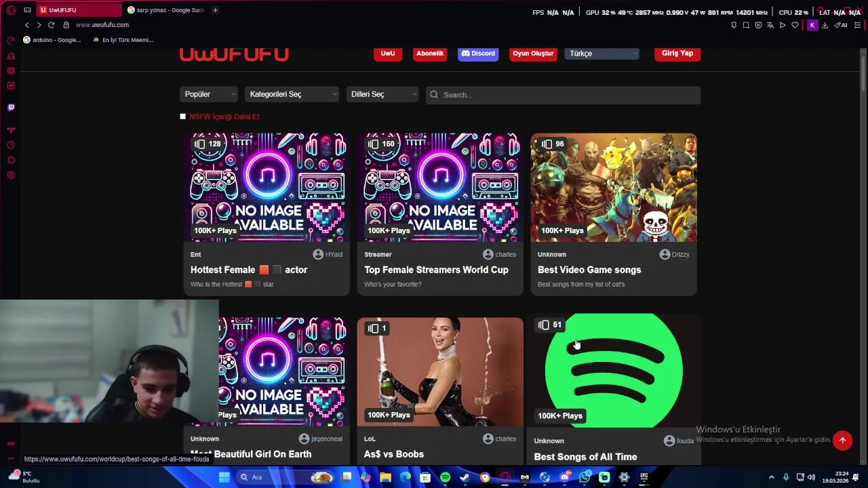This screenshot has width=868, height=488.
Task: Open the As$ vs Boobs thumbnail image
Action: tap(440, 371)
